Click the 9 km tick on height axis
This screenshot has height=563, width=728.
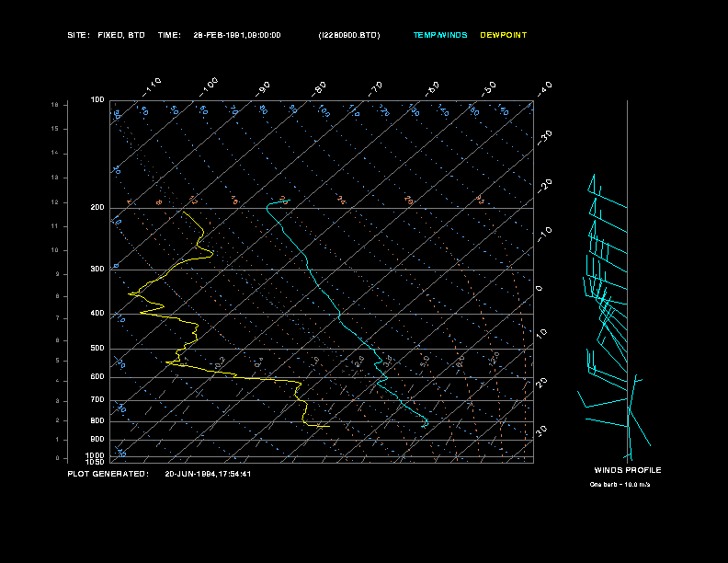pyautogui.click(x=58, y=274)
